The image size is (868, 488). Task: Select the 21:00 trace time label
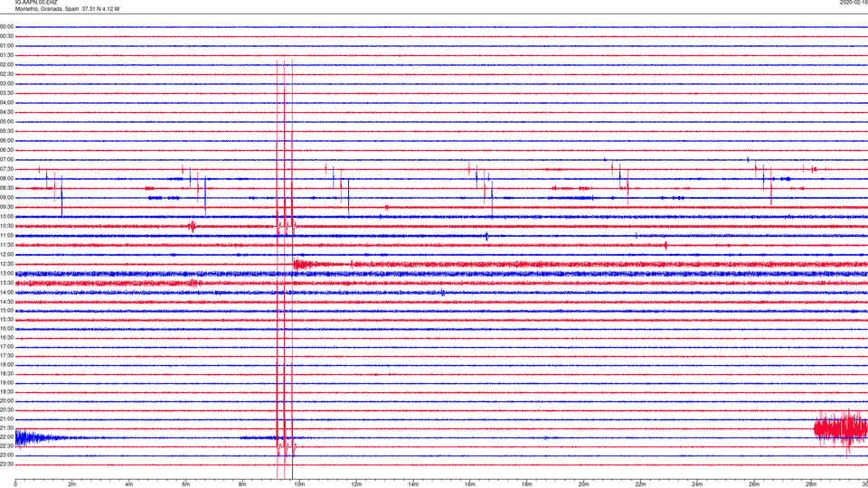click(x=6, y=419)
